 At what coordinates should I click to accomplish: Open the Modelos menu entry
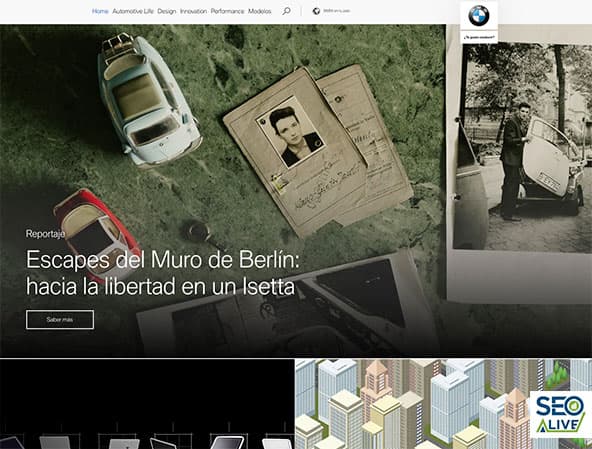pyautogui.click(x=260, y=11)
